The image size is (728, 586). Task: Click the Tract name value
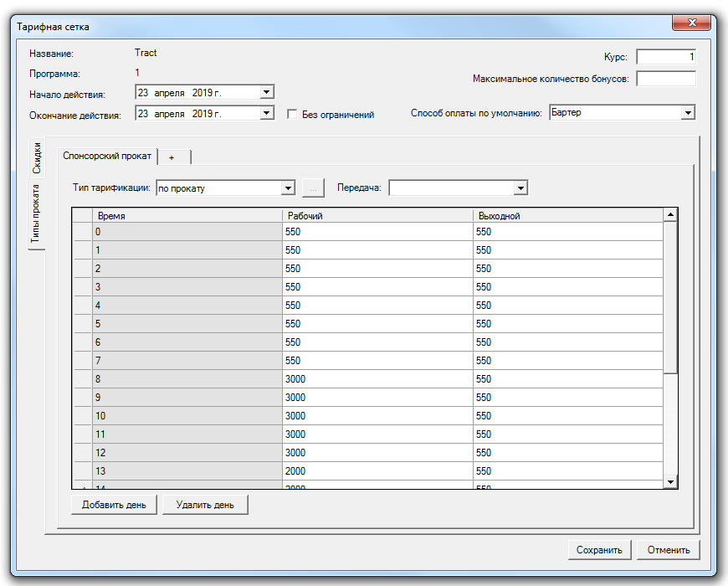point(146,53)
